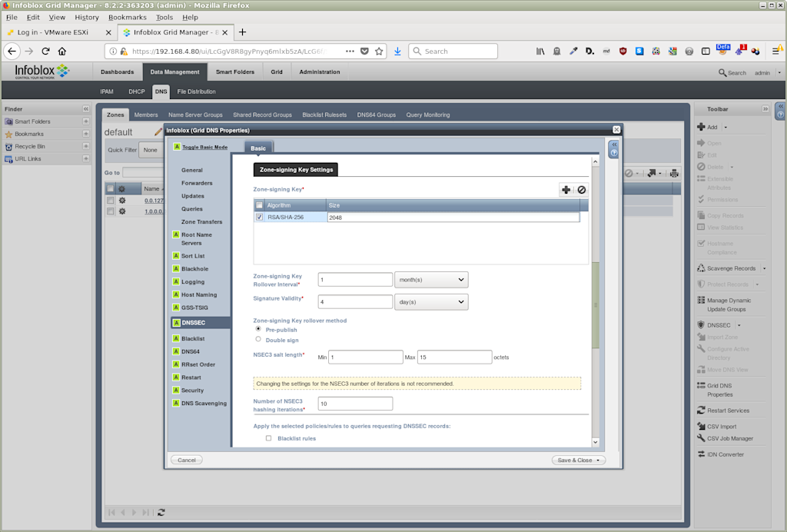
Task: Open rollover interval unit dropdown month(s)
Action: (x=431, y=280)
